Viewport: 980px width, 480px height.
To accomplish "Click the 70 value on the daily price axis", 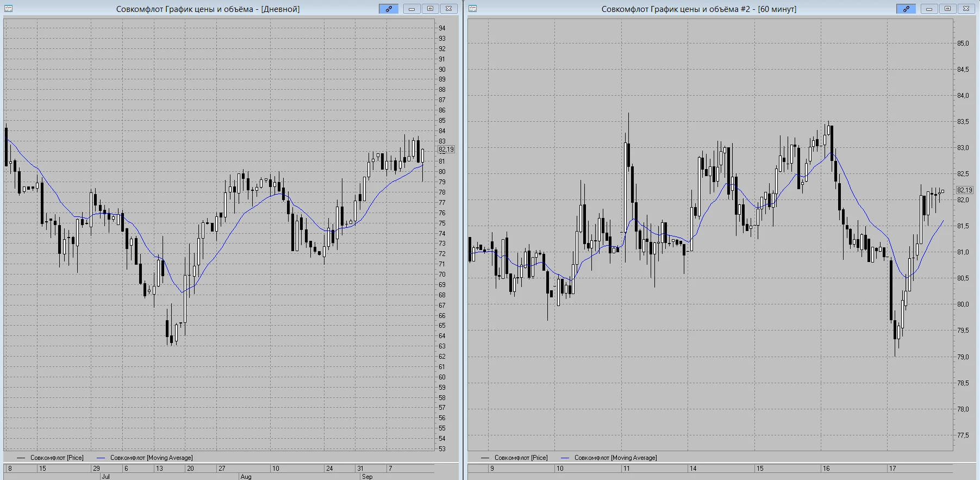I will 442,275.
